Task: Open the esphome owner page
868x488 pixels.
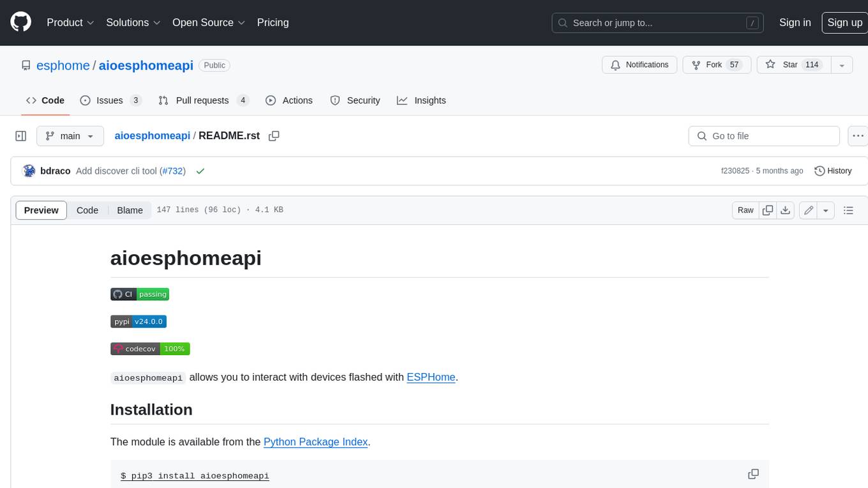Action: (x=63, y=65)
